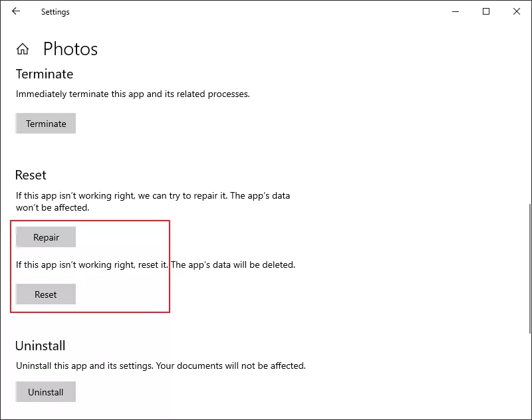532x420 pixels.
Task: Click the Settings window title text
Action: click(55, 12)
